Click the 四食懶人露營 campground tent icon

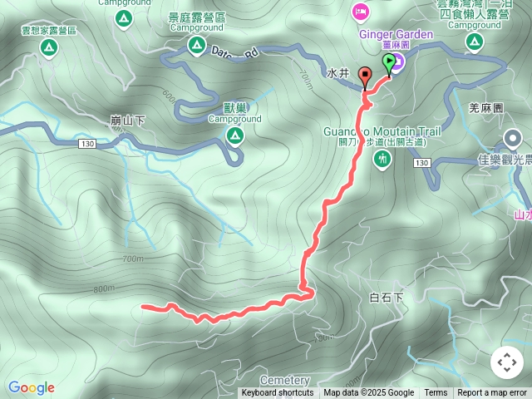(x=475, y=42)
